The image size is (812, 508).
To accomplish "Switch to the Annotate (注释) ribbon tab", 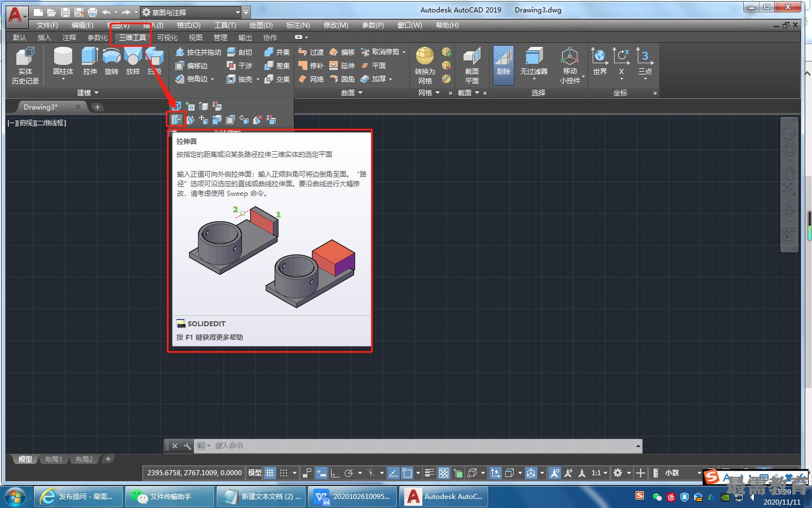I will point(69,38).
